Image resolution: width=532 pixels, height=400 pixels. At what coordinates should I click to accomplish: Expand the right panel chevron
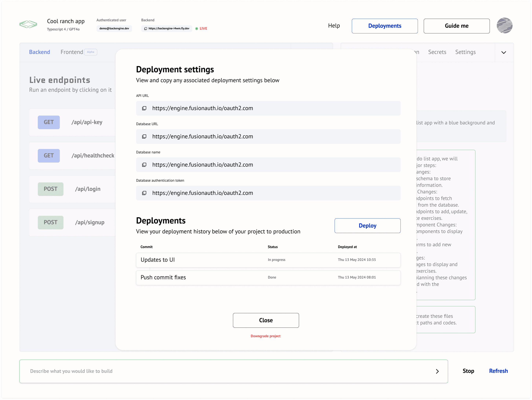pyautogui.click(x=503, y=52)
